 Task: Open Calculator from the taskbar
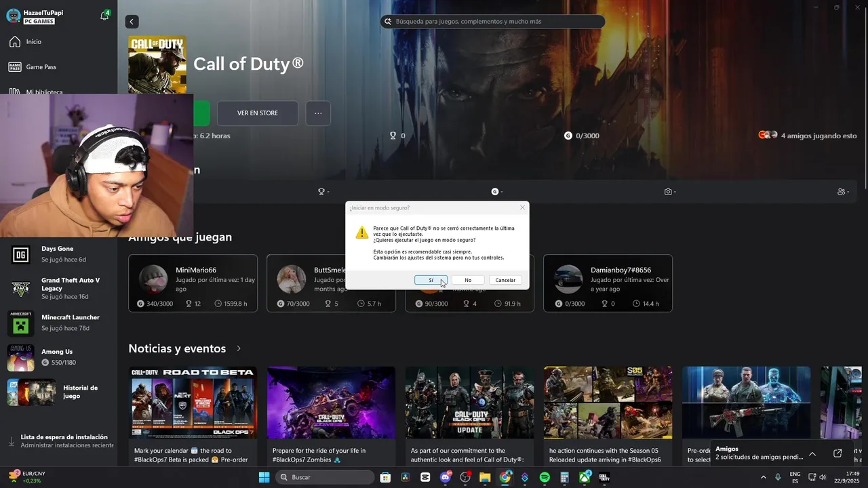tap(564, 477)
